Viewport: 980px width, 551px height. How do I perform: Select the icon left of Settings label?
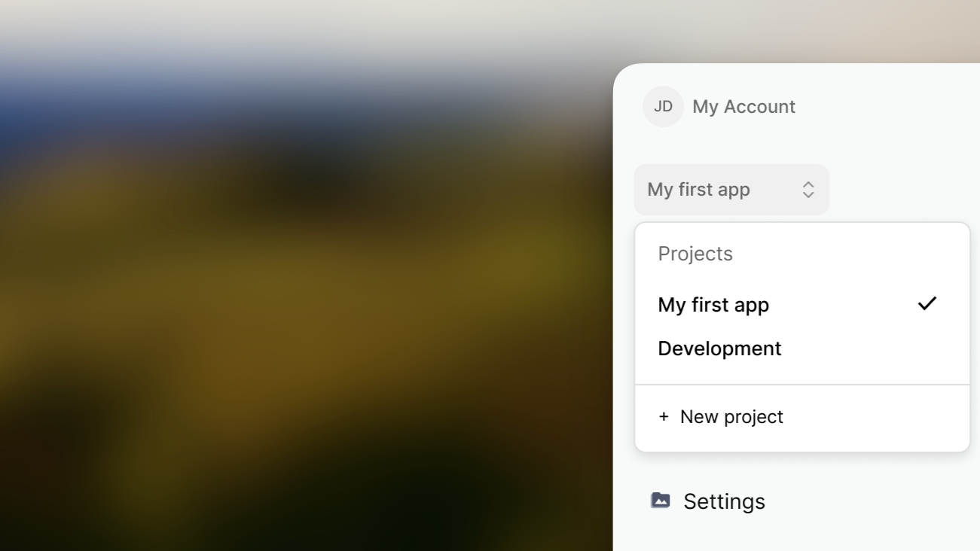(660, 500)
